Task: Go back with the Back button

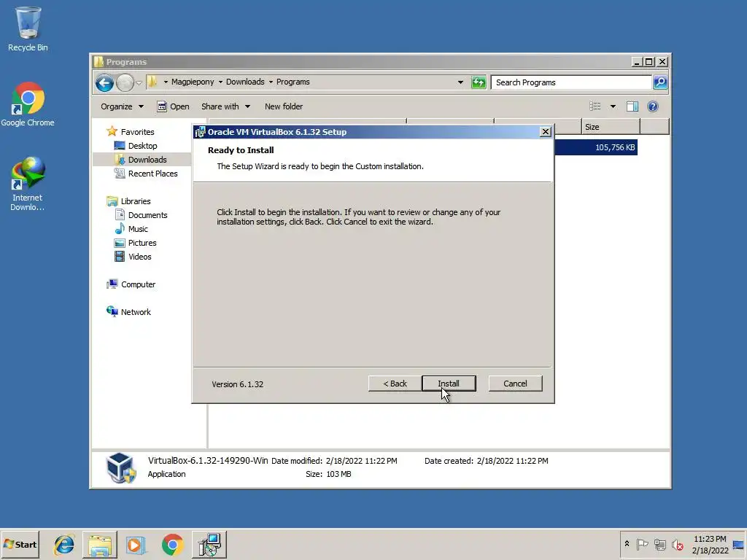Action: tap(395, 384)
